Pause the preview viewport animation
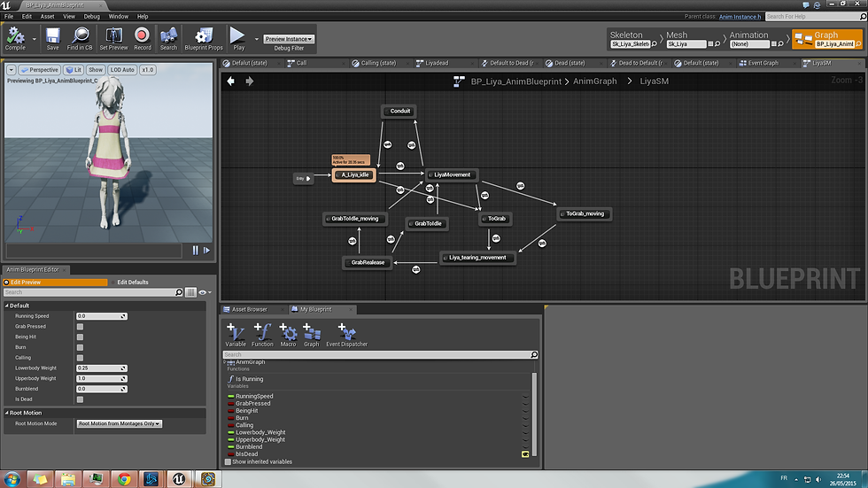This screenshot has width=868, height=488. [196, 251]
